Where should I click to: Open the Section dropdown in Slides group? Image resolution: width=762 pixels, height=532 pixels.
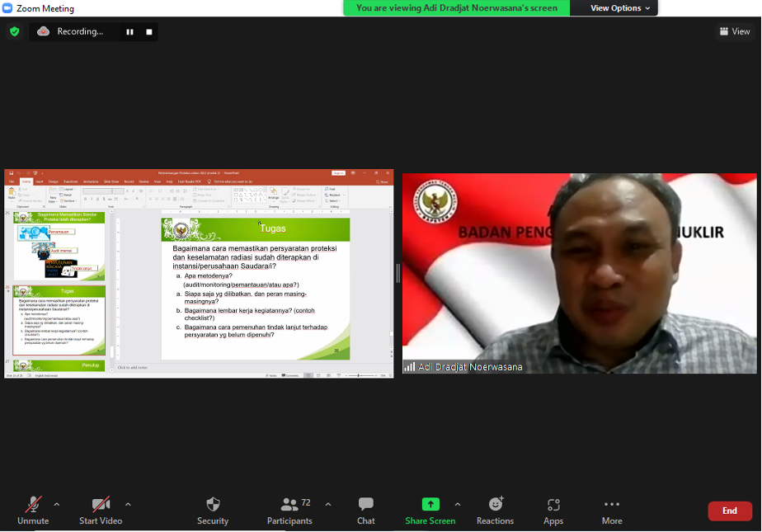pyautogui.click(x=68, y=200)
